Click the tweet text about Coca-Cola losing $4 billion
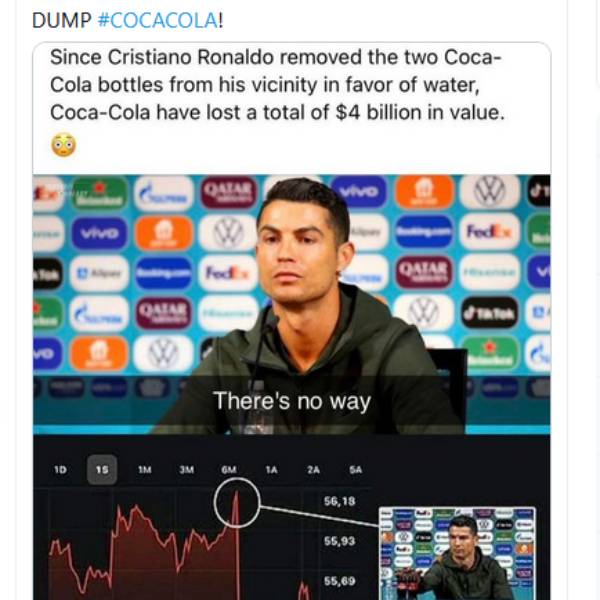600x600 pixels. coord(280,84)
